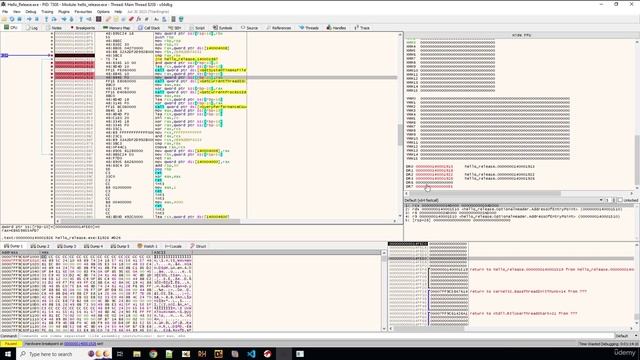Viewport: 640px width, 360px height.
Task: Switch to the Notes tab
Action: [55, 28]
